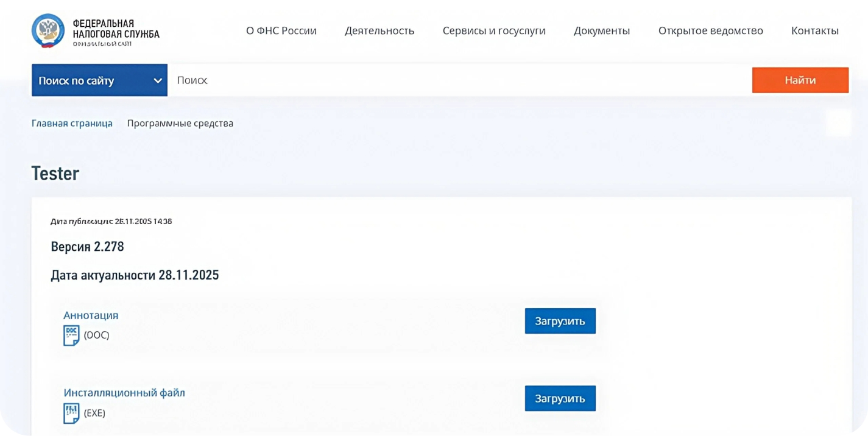Screen dimensions: 868x436
Task: Focus the Поиск search text field
Action: click(457, 80)
